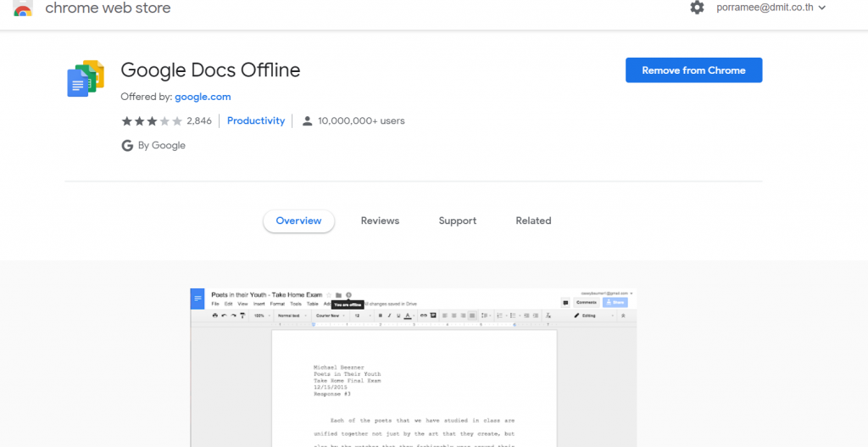Click the "By Google" label

[162, 146]
